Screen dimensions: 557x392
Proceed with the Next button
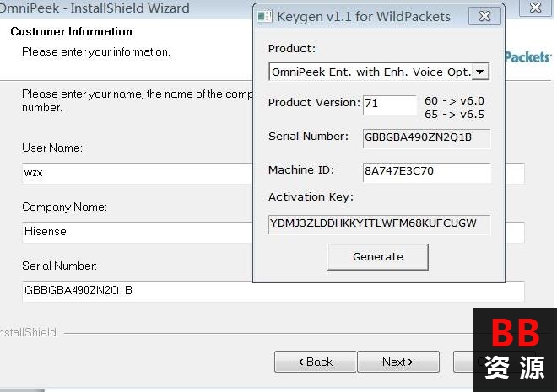[x=397, y=362]
